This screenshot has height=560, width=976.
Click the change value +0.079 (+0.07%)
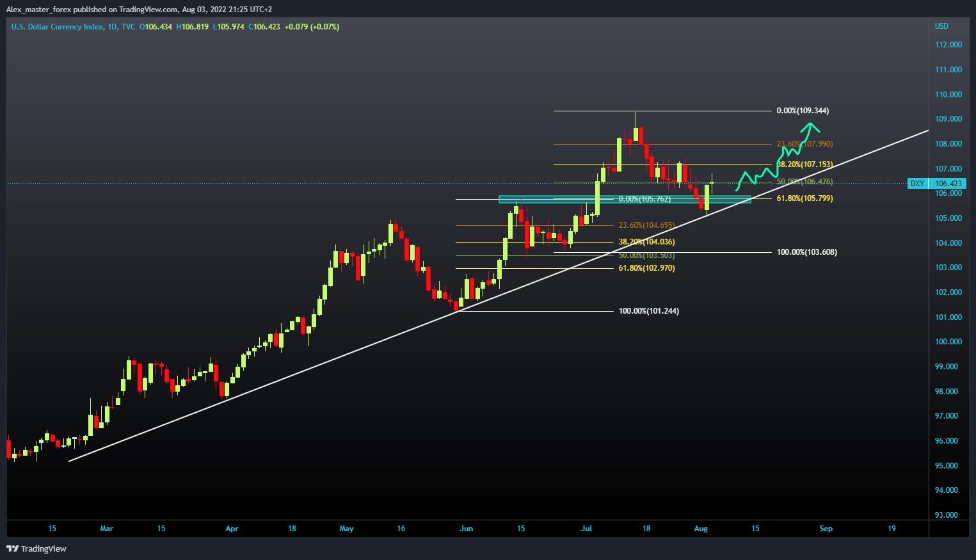click(312, 27)
